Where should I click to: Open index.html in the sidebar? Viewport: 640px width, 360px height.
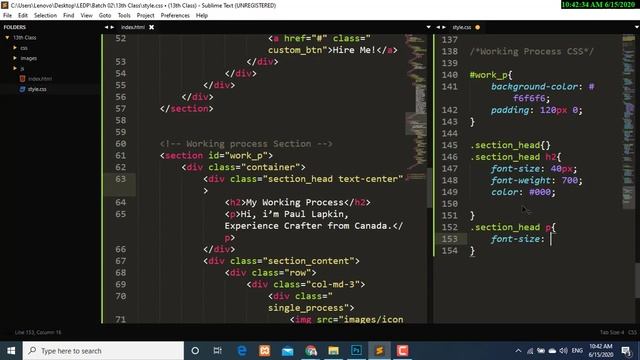40,78
